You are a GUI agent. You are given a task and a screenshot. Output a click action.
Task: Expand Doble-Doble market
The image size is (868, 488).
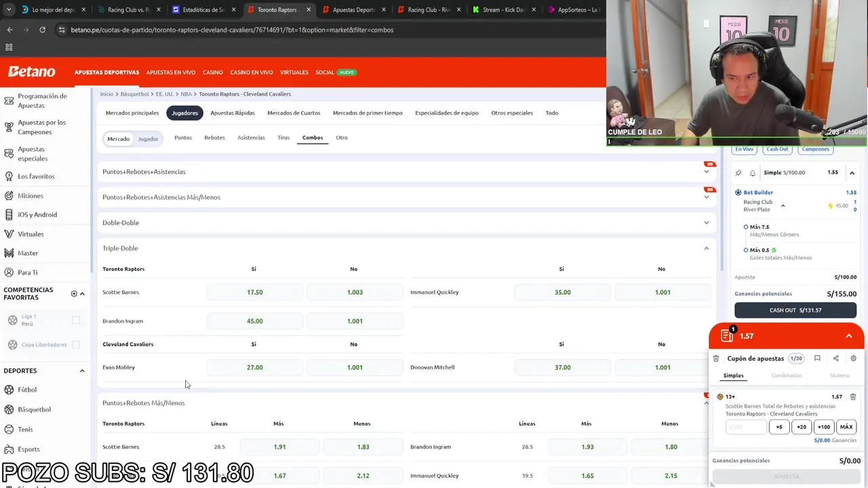[407, 222]
